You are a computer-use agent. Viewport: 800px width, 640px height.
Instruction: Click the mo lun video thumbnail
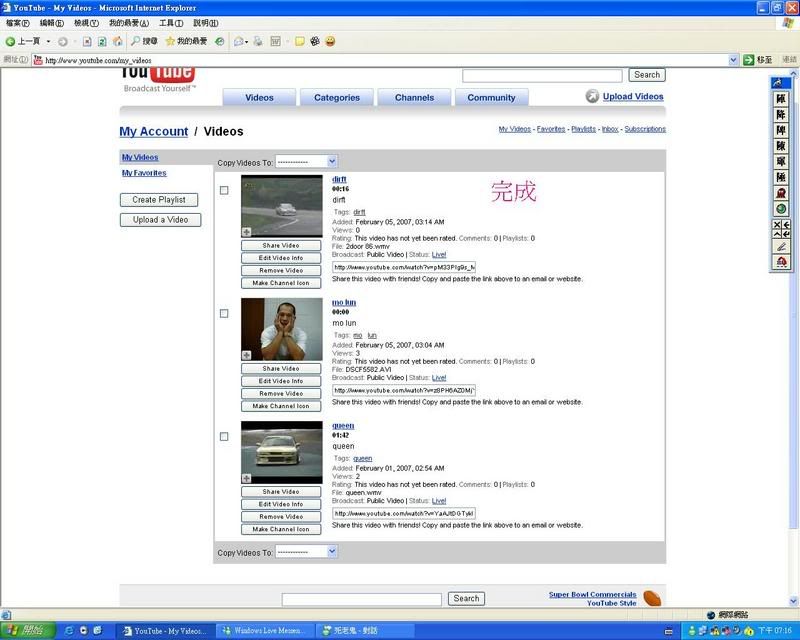pos(282,329)
